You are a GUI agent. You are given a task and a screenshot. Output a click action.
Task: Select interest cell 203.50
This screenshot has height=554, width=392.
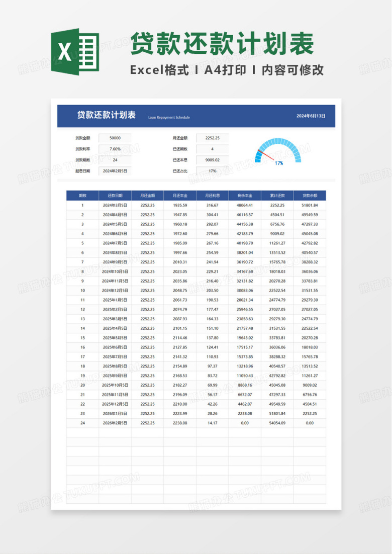pos(213,291)
